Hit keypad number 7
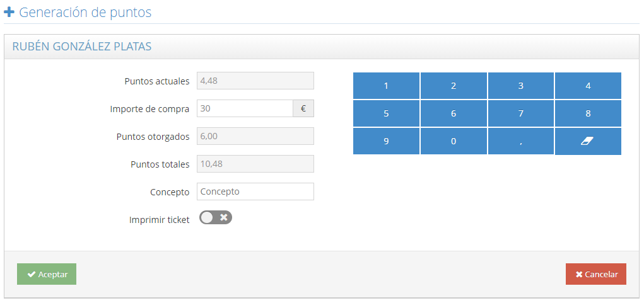The height and width of the screenshot is (303, 644). [521, 114]
